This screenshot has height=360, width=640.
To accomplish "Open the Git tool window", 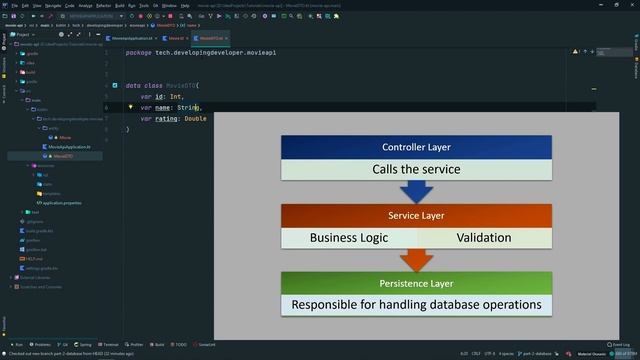I will pos(62,345).
